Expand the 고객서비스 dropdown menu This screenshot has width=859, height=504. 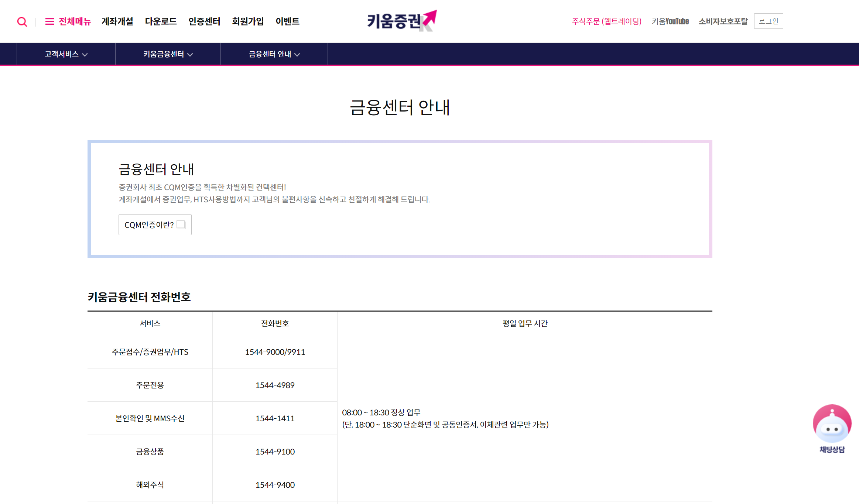coord(66,54)
